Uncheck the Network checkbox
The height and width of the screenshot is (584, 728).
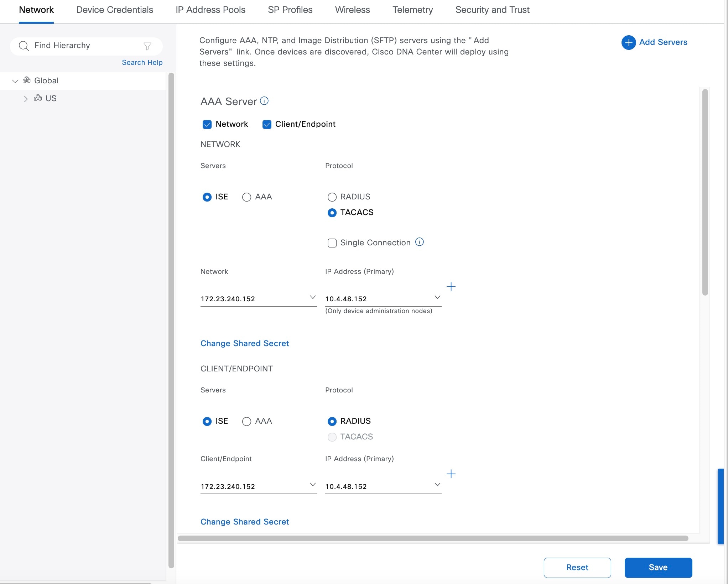(x=207, y=124)
